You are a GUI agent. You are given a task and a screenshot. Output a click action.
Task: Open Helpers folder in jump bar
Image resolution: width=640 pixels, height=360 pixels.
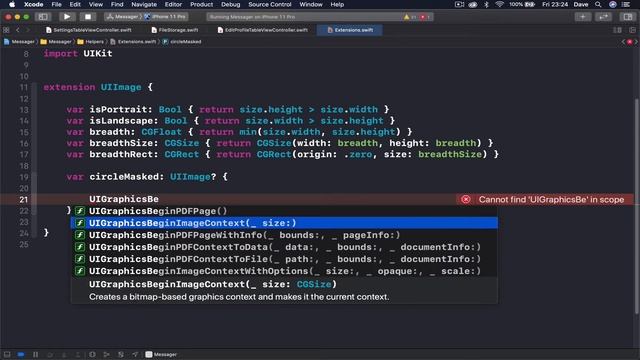pos(91,42)
